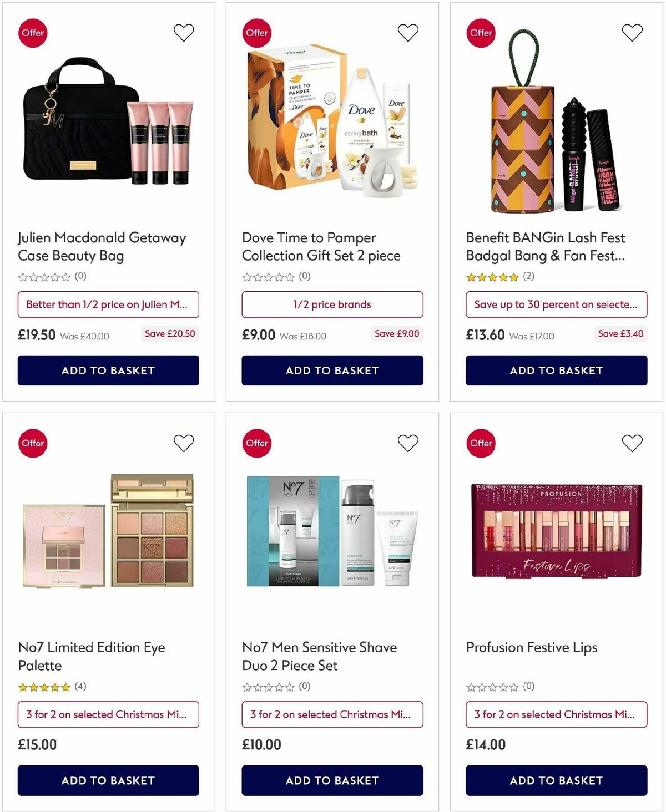666x812 pixels.
Task: Toggle the heart on the Benefit mascara set
Action: click(x=632, y=32)
